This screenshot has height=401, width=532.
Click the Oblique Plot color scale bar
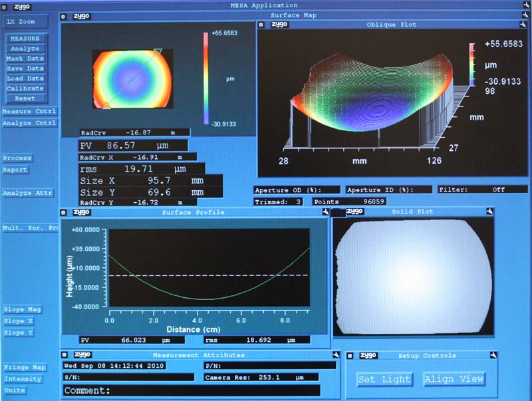[x=472, y=65]
